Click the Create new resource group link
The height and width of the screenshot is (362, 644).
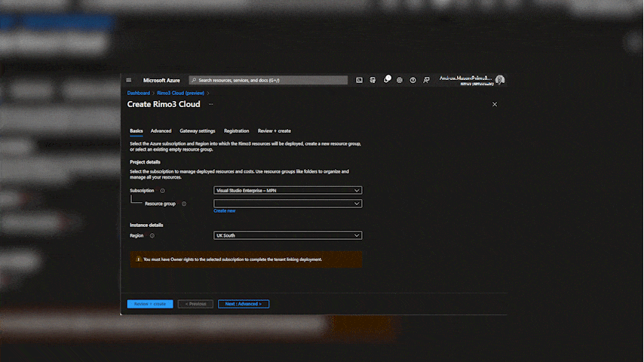click(224, 211)
